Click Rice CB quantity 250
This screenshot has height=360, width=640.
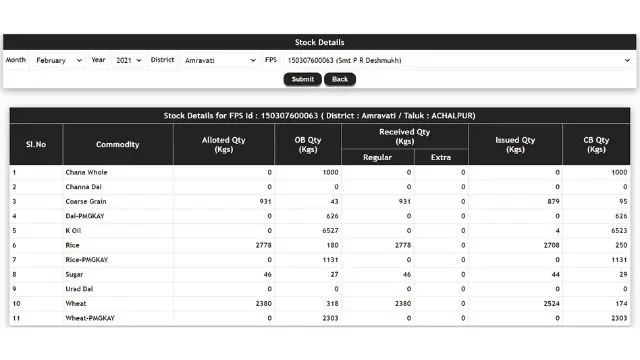tap(621, 245)
